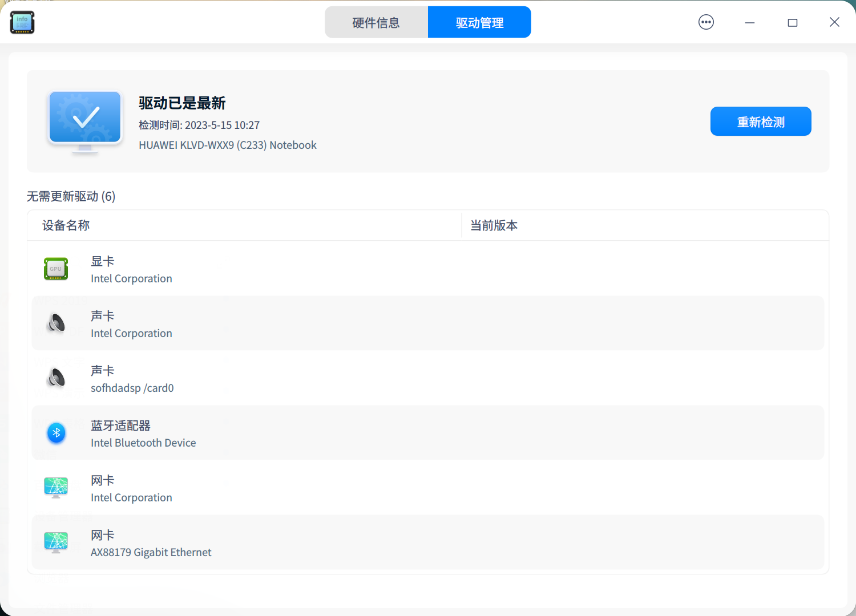Click the app logo in the title bar
Image resolution: width=856 pixels, height=616 pixels.
point(22,22)
